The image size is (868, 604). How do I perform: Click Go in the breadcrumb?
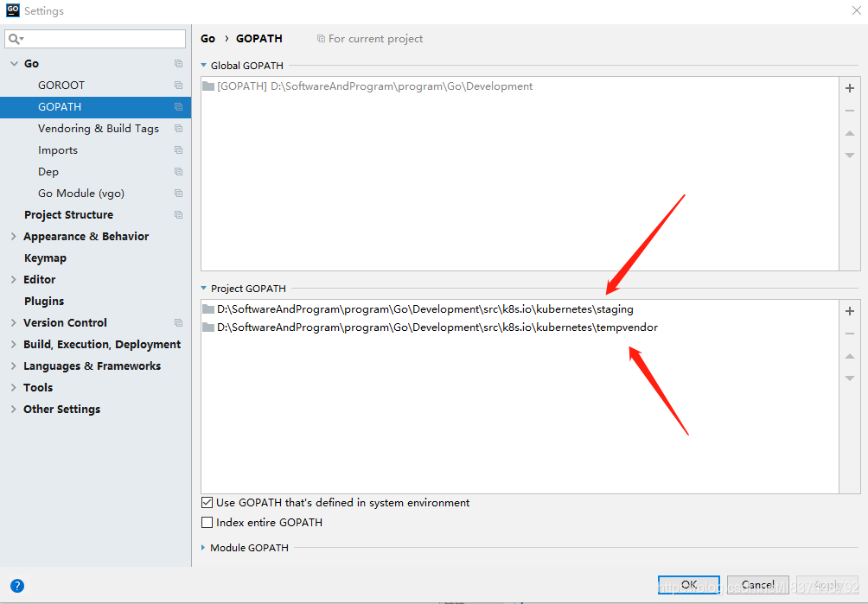pos(207,39)
